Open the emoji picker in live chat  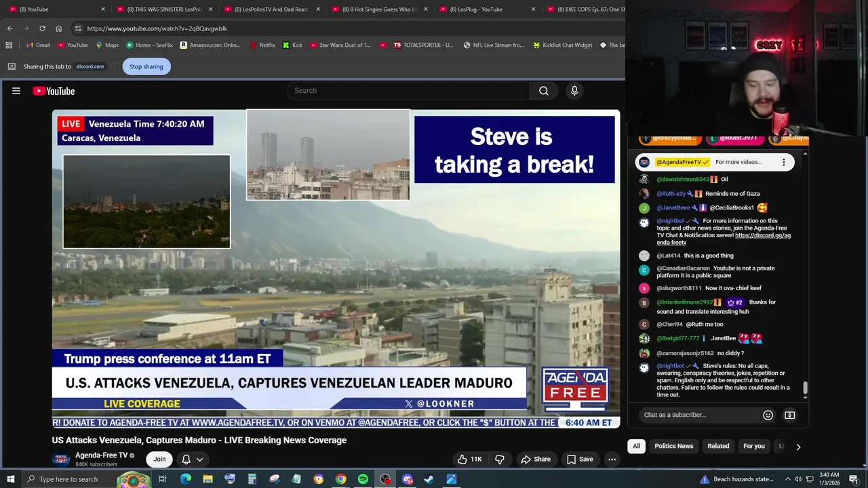coord(768,415)
